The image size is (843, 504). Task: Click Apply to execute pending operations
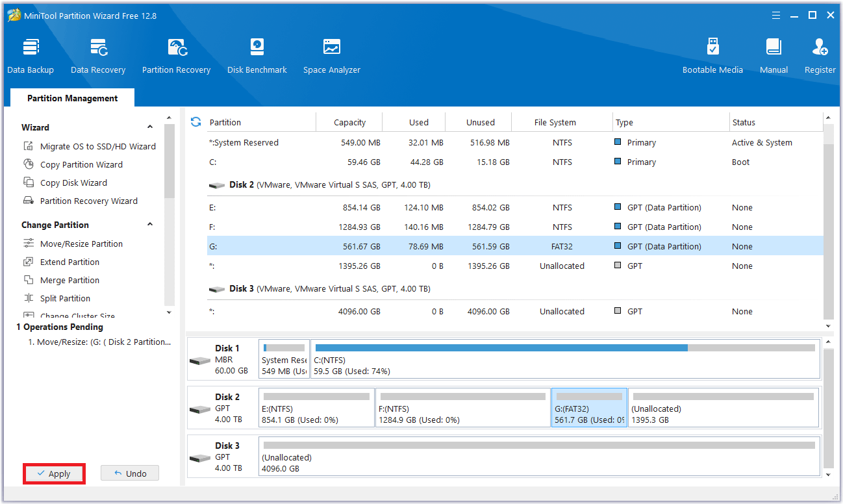pyautogui.click(x=54, y=473)
